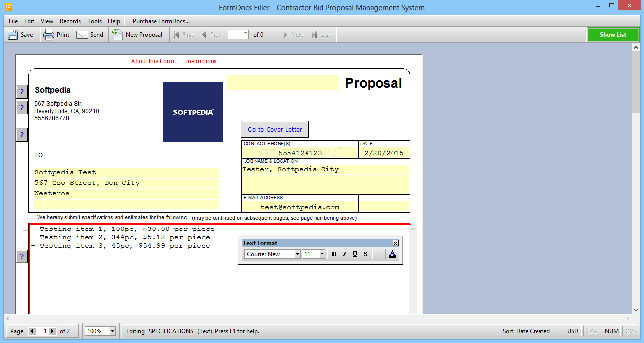
Task: Go to Prev record in toolbar
Action: coord(212,35)
